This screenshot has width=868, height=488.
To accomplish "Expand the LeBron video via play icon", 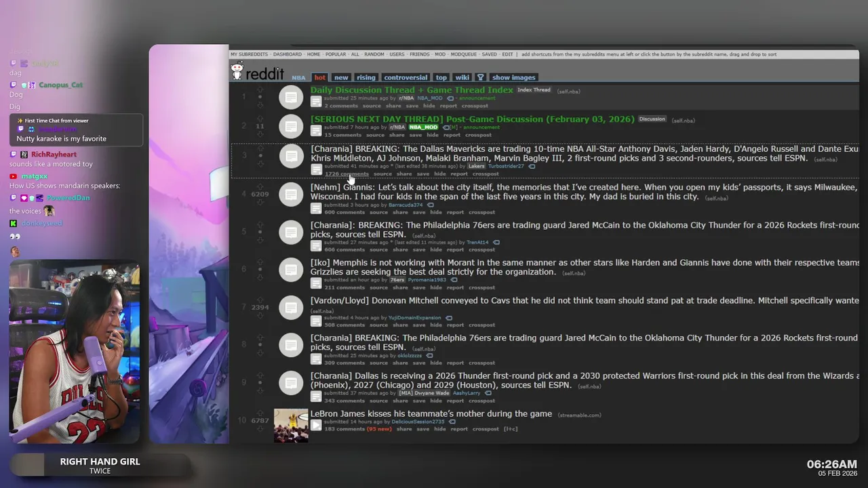I will 316,425.
